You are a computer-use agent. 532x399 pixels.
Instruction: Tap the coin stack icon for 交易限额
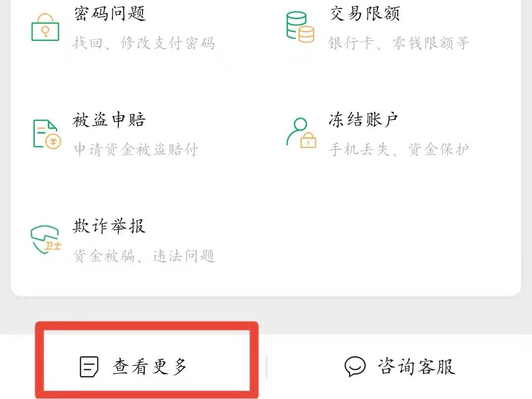(300, 27)
